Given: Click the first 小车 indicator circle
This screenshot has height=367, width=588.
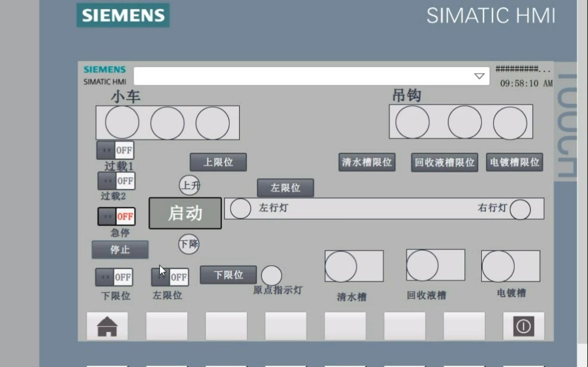Looking at the screenshot, I should coord(122,122).
